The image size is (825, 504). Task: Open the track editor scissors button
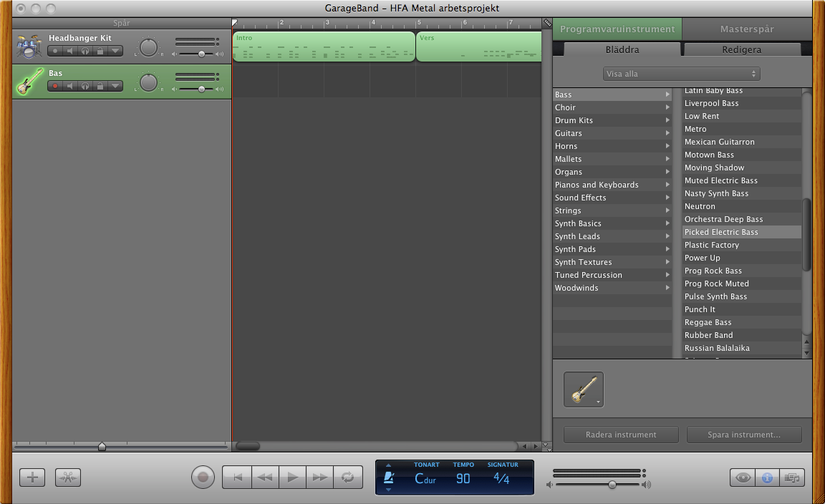tap(68, 478)
